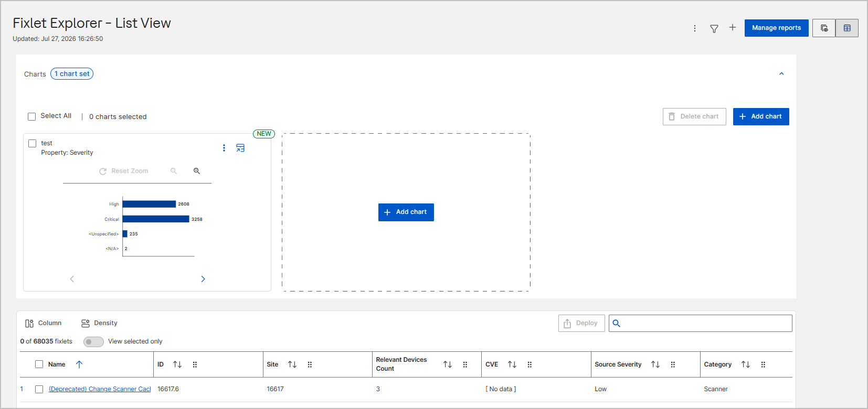Sort the Category column
Image resolution: width=868 pixels, height=409 pixels.
pyautogui.click(x=746, y=364)
